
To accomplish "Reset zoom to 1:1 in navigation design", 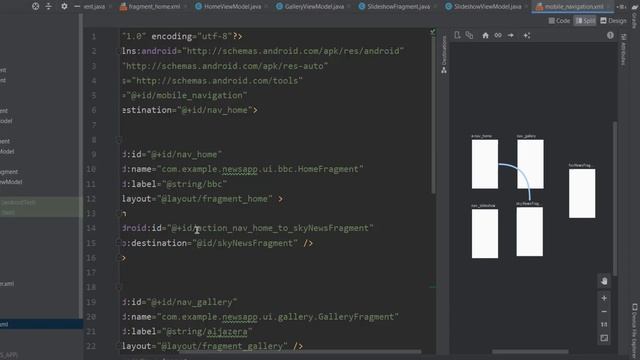I will (604, 324).
